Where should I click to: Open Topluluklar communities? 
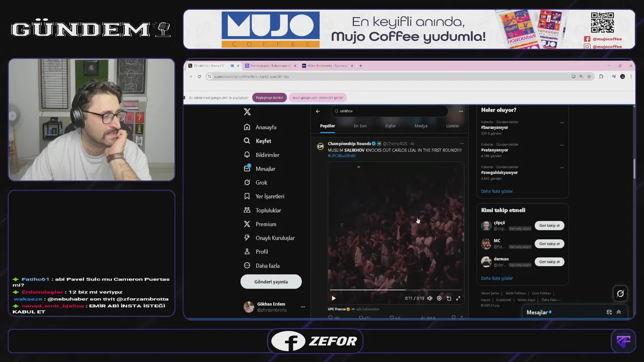pyautogui.click(x=262, y=210)
